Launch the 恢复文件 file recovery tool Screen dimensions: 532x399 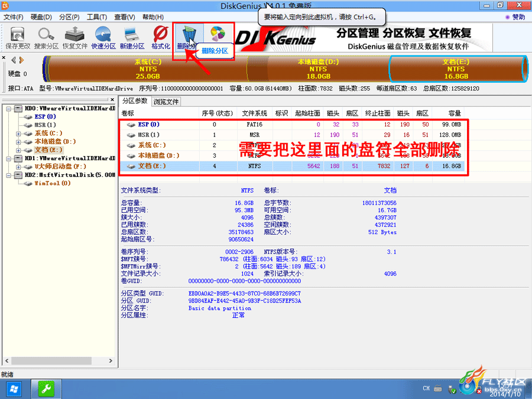[74, 38]
